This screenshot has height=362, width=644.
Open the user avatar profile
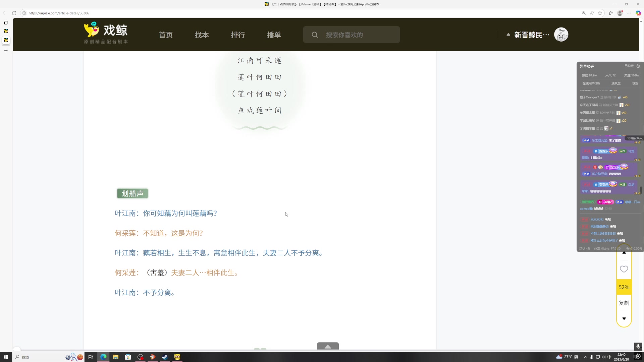tap(561, 35)
